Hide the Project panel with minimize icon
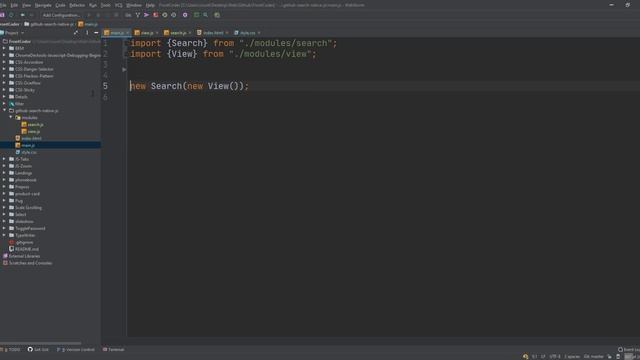640x360 pixels. click(x=96, y=33)
